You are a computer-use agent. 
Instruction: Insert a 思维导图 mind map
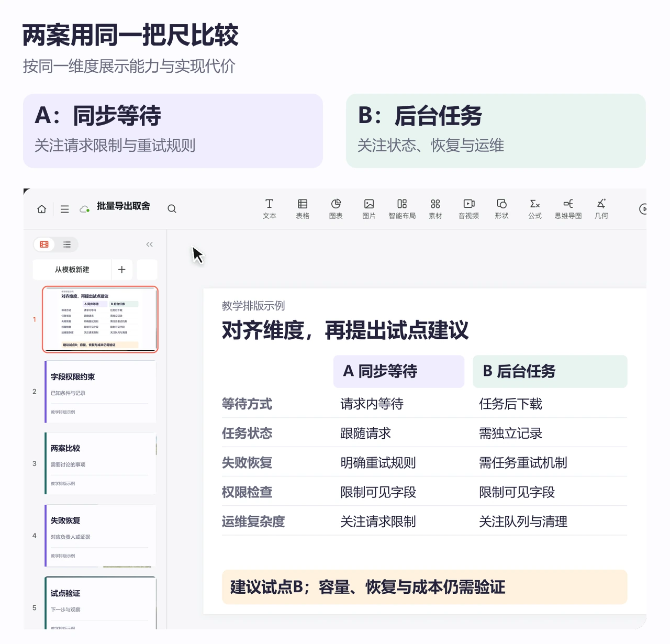coord(568,209)
